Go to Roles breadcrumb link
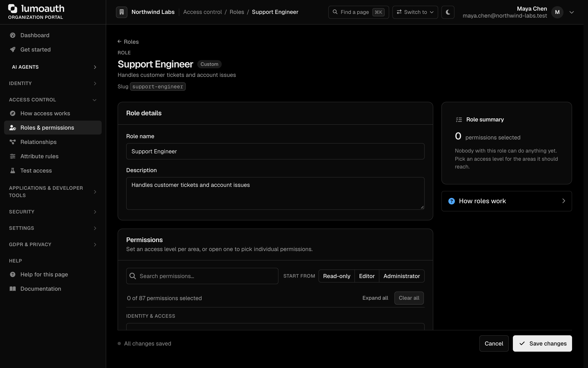Viewport: 588px width, 368px height. (x=237, y=12)
